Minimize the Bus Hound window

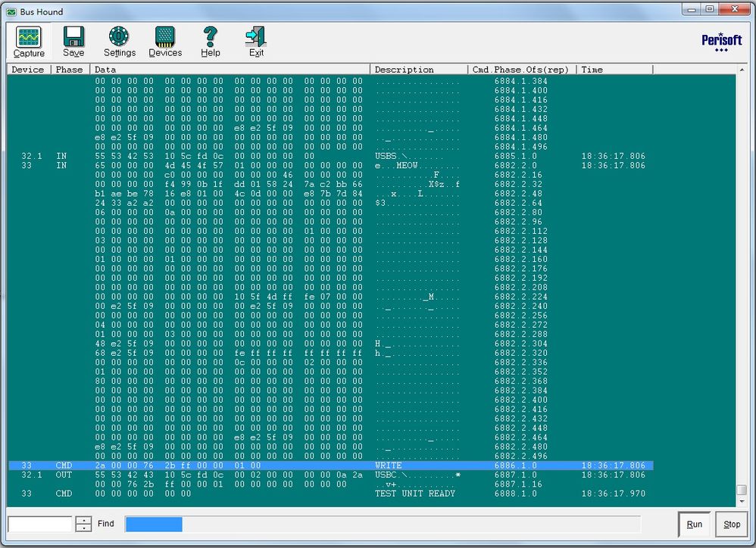692,9
